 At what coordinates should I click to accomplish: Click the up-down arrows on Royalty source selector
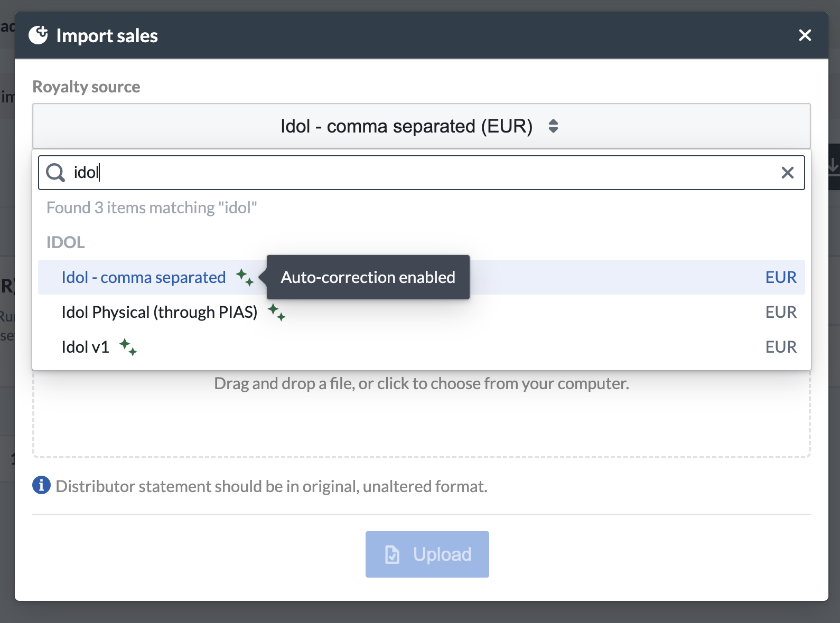553,126
